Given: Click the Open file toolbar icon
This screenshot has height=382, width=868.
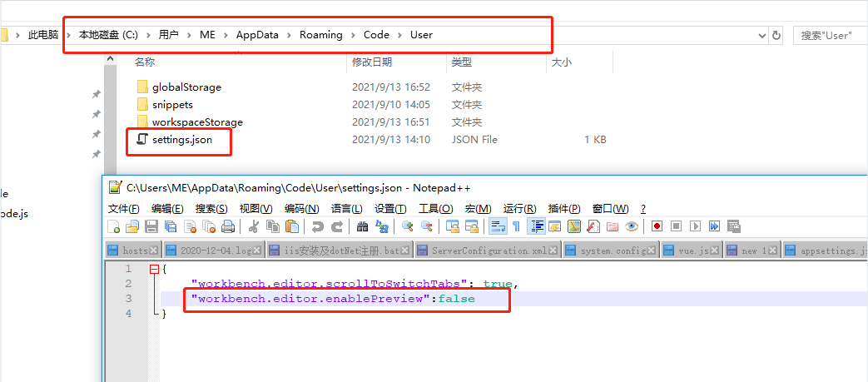Looking at the screenshot, I should [131, 226].
